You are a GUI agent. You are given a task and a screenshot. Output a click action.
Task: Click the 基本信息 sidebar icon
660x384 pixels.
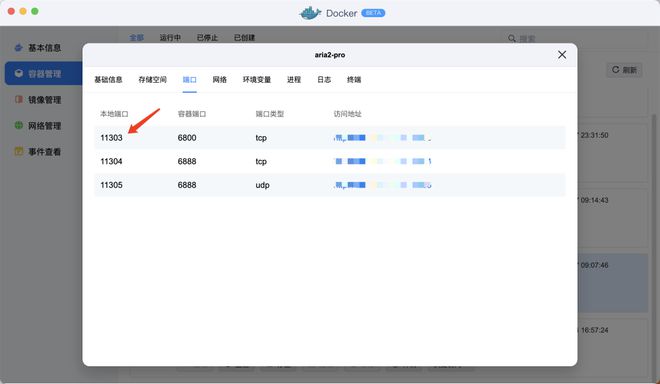point(19,48)
